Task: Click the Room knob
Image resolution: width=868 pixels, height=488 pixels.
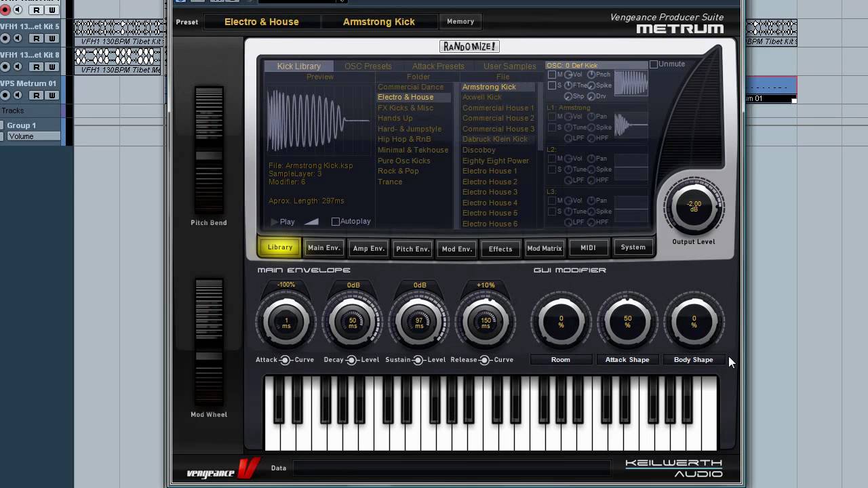Action: [561, 321]
